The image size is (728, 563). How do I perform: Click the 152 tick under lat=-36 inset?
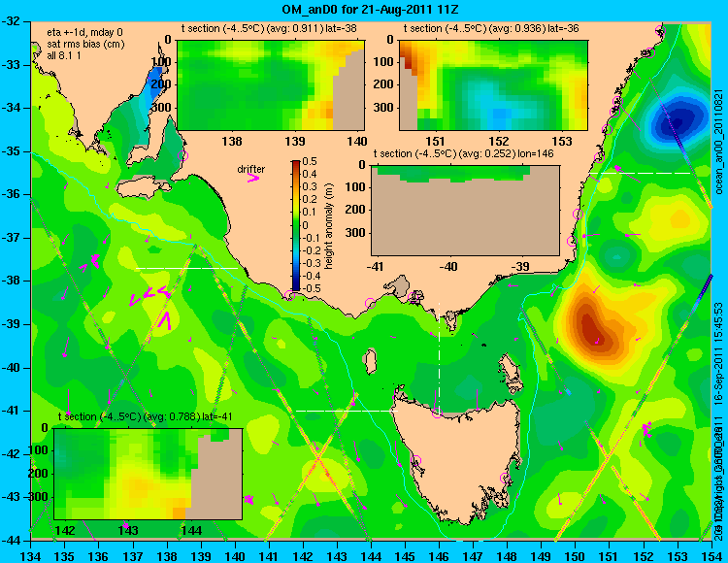click(499, 141)
